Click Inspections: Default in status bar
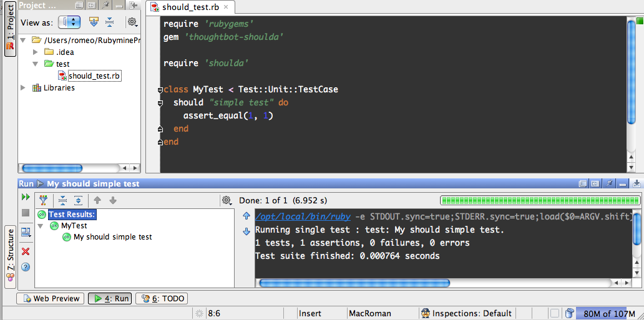This screenshot has height=320, width=644. [472, 313]
